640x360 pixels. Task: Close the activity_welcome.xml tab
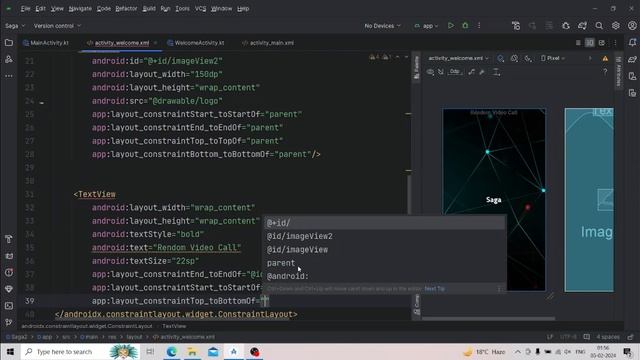[155, 43]
